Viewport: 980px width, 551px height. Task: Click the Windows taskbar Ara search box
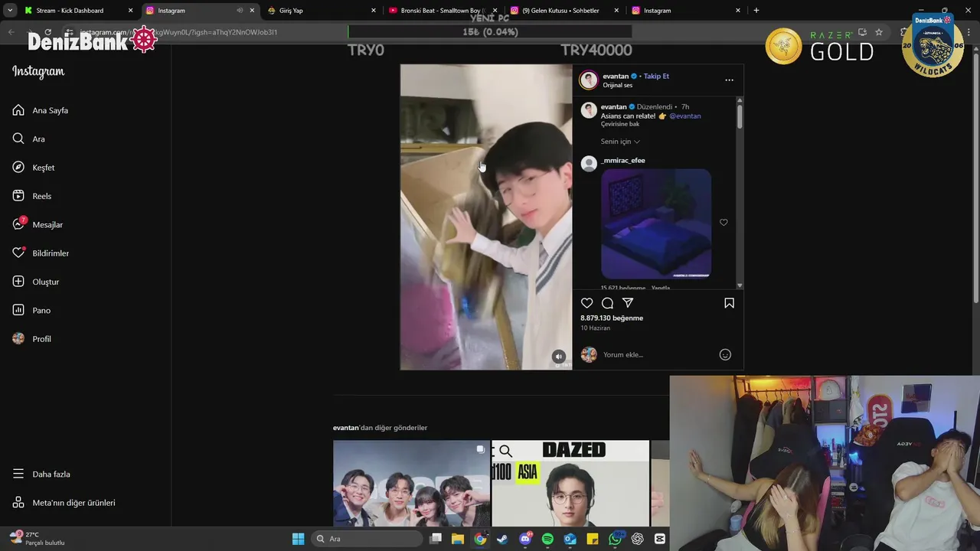(367, 539)
